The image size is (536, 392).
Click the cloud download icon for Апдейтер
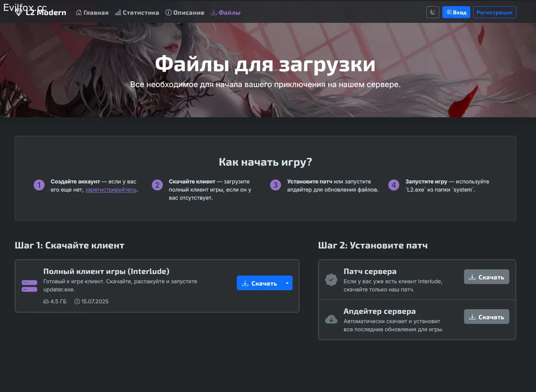pyautogui.click(x=331, y=320)
